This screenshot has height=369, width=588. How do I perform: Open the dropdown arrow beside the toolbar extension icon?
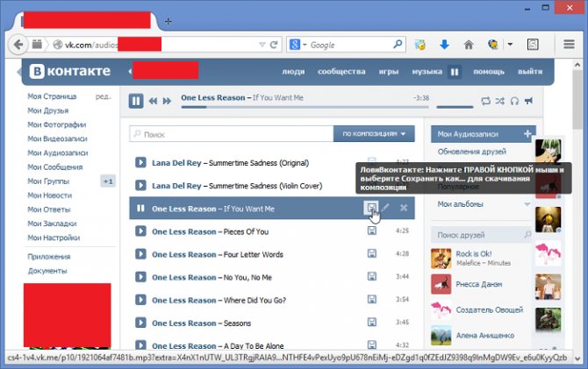tap(510, 44)
